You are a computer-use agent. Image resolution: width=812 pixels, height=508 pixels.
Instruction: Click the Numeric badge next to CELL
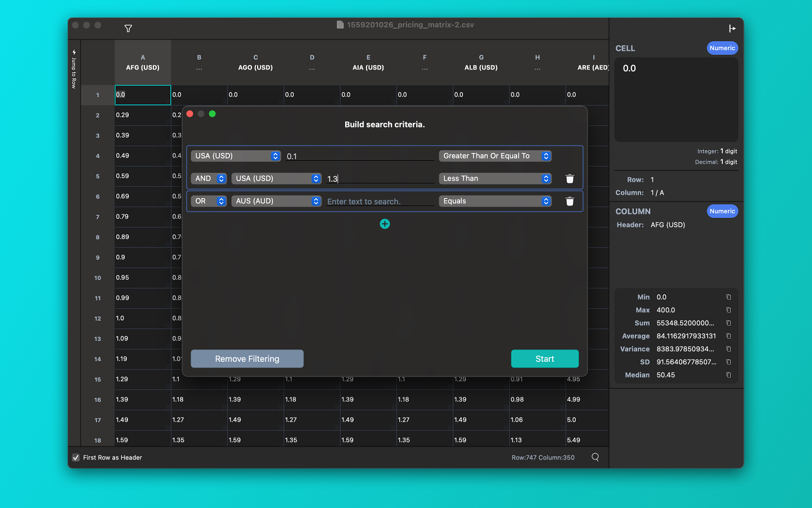point(722,48)
